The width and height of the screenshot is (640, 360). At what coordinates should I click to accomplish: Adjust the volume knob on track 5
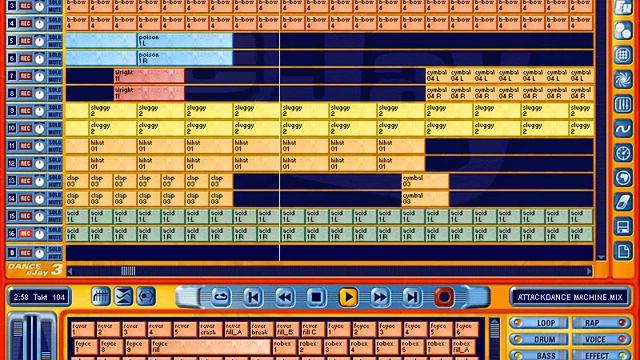pyautogui.click(x=40, y=41)
